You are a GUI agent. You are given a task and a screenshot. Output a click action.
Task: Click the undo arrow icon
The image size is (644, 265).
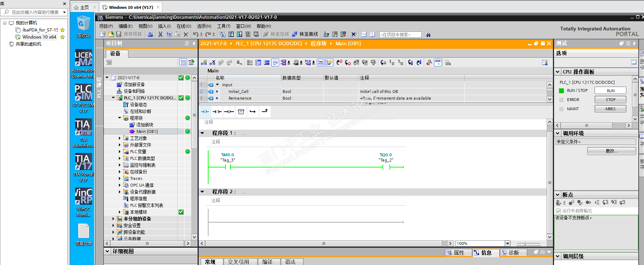click(195, 34)
